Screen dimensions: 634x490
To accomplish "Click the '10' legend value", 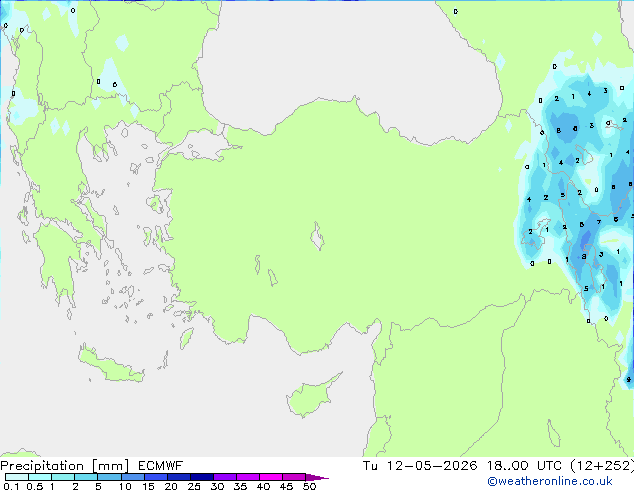I will [x=125, y=486].
